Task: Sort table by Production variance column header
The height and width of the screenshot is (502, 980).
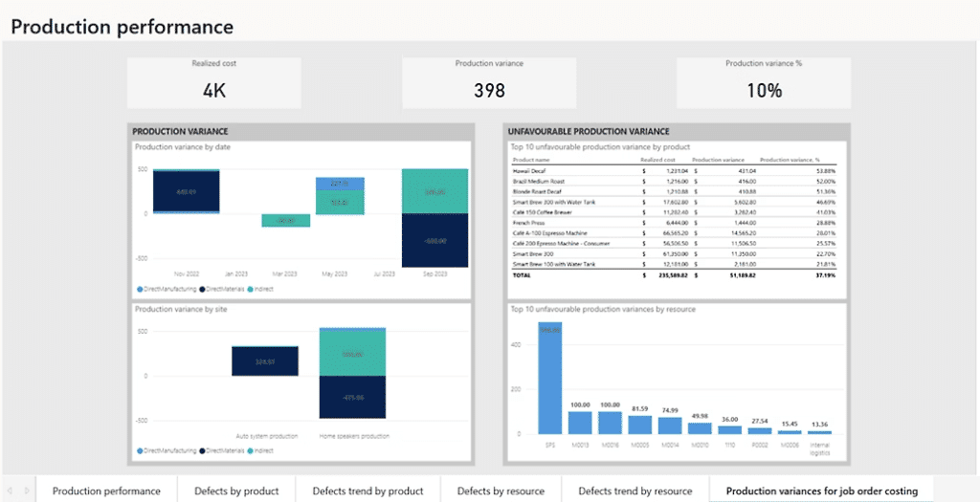Action: pos(719,160)
